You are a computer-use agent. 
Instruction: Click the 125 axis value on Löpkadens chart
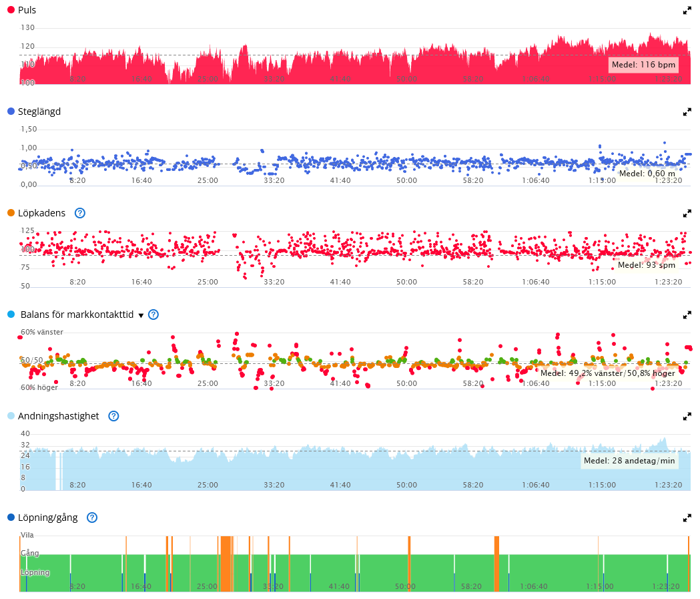coord(27,230)
